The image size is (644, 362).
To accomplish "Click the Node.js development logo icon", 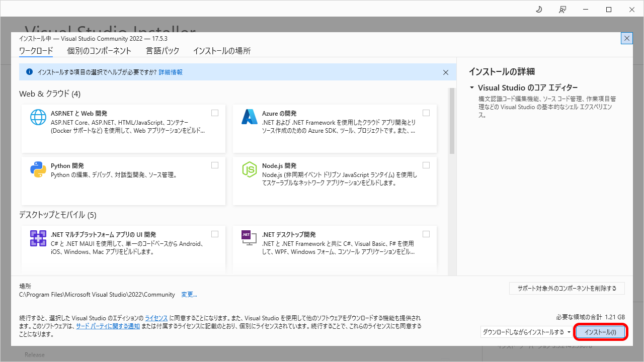I will click(x=250, y=170).
